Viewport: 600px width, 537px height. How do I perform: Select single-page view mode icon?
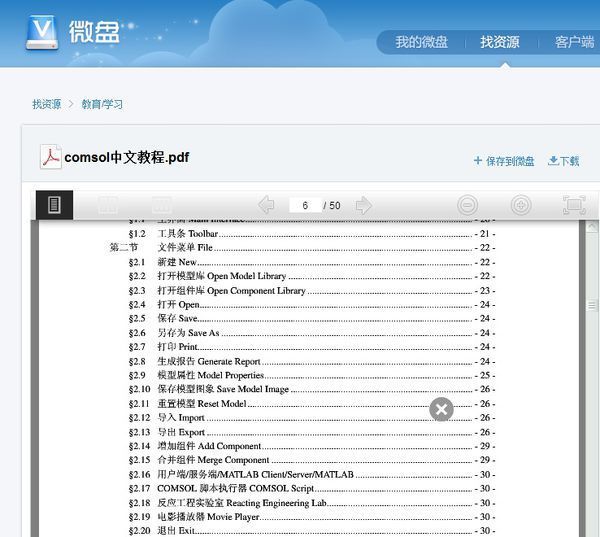pyautogui.click(x=54, y=205)
